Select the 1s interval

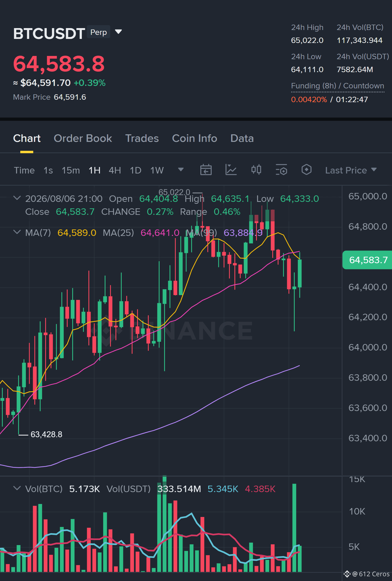[48, 170]
